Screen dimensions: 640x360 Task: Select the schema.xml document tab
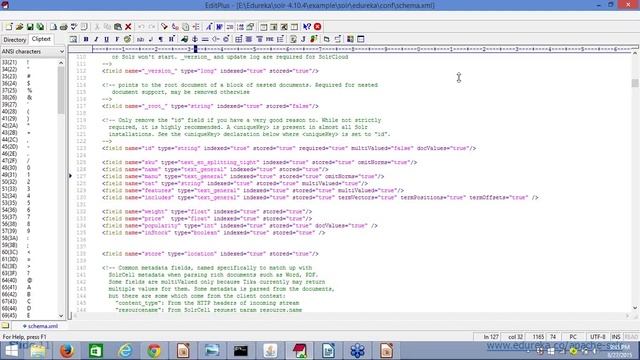(x=40, y=326)
